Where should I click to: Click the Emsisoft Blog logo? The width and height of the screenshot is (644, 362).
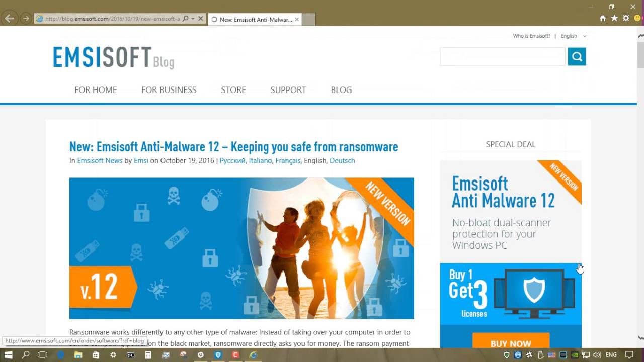[x=114, y=57]
